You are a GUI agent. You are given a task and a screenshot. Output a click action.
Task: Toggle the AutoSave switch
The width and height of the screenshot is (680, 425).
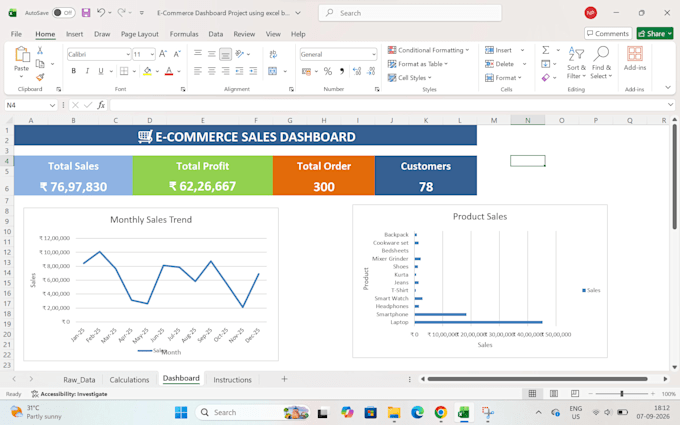[x=63, y=13]
